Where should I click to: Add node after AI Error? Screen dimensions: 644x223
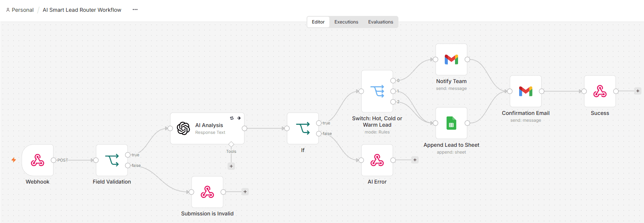[x=415, y=160]
